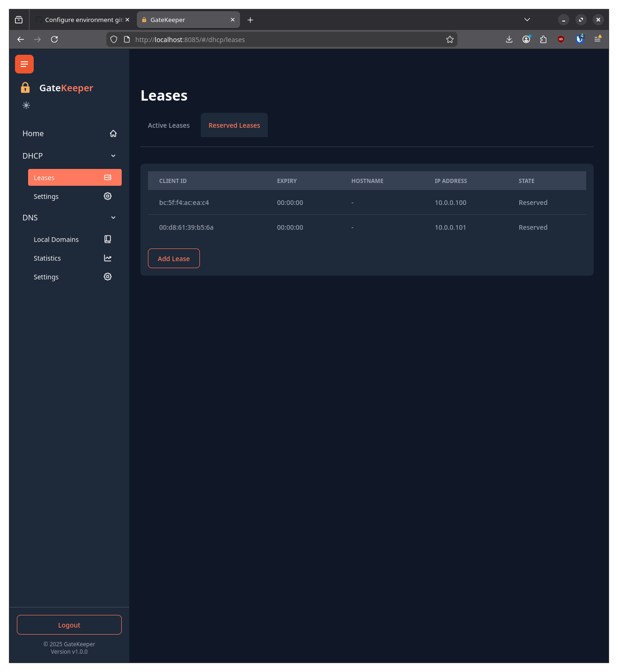The image size is (618, 672).
Task: Toggle the light theme sun icon
Action: point(26,105)
